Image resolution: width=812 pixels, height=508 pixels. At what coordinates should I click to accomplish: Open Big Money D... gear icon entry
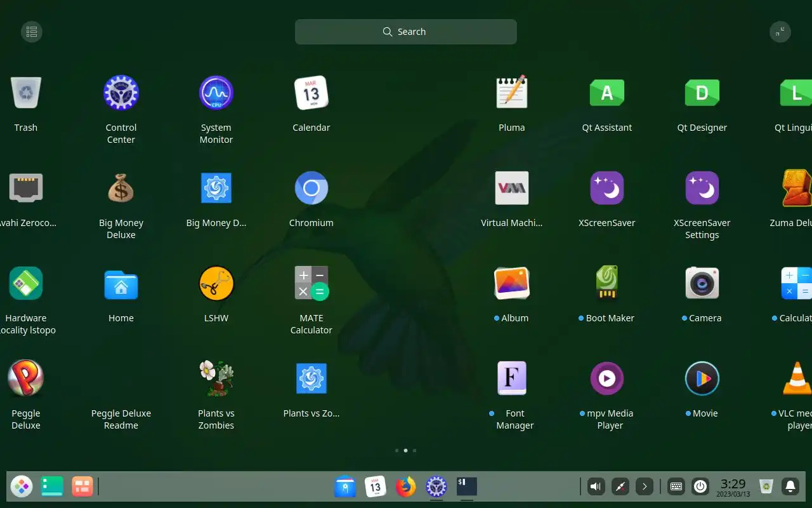(216, 188)
